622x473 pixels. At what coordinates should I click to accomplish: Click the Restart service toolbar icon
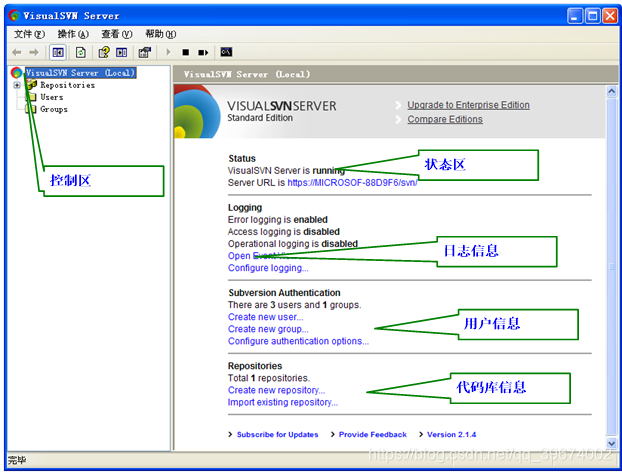pos(203,52)
